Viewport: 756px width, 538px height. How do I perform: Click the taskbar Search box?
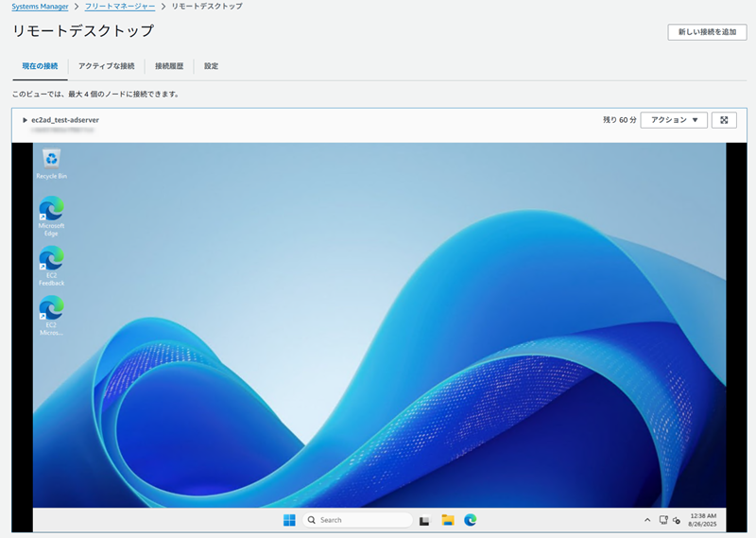[359, 520]
